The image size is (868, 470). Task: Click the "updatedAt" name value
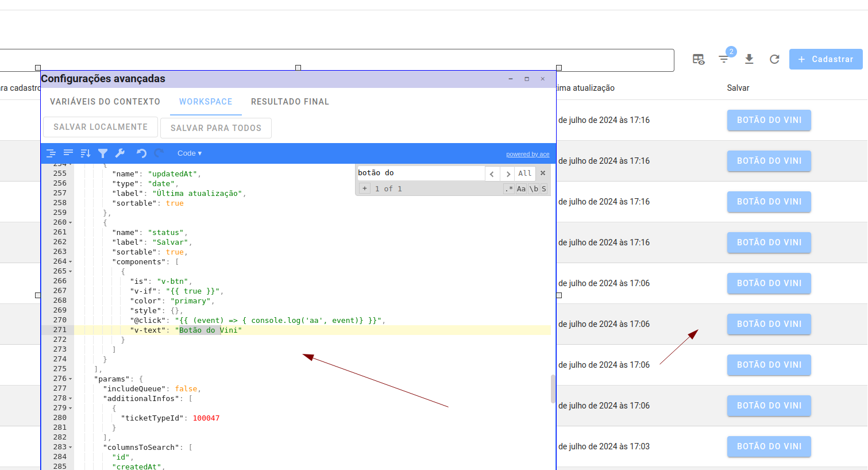click(172, 174)
